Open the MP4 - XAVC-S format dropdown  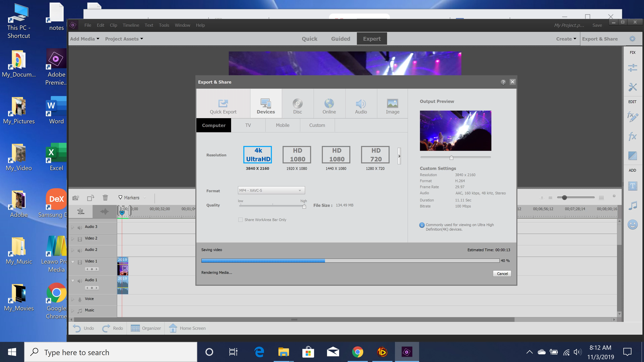(x=271, y=190)
